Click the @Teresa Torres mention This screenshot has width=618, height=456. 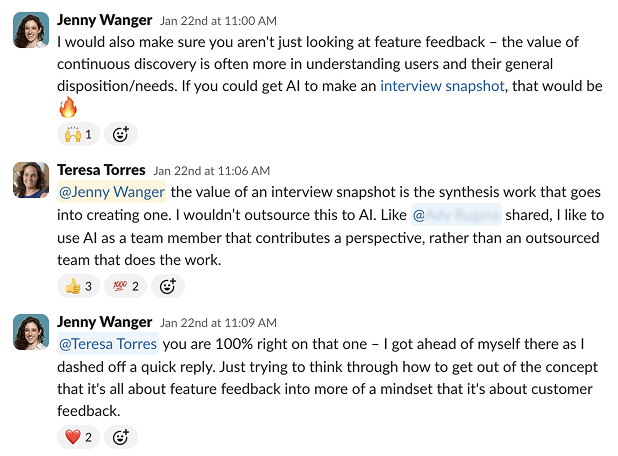pyautogui.click(x=108, y=344)
